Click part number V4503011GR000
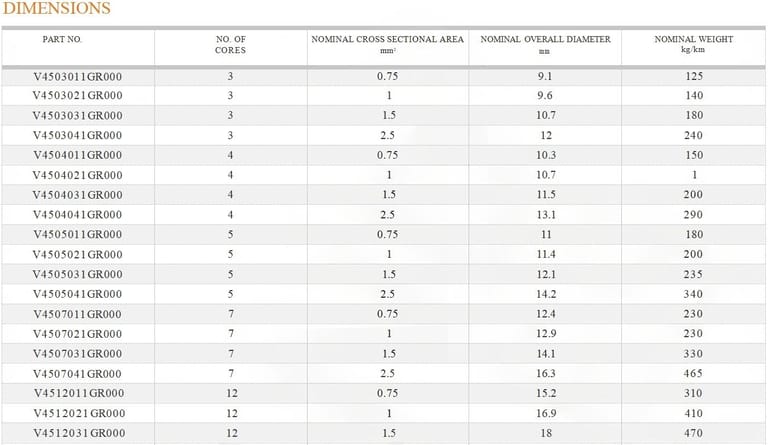Screen dimensions: 768x445 tap(77, 76)
